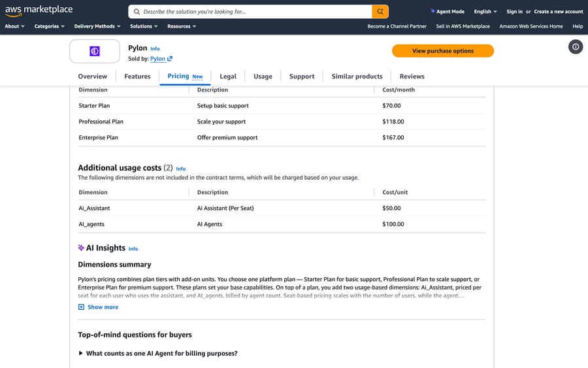Open the external link icon beside Pylon seller
This screenshot has height=368, width=588.
point(170,59)
